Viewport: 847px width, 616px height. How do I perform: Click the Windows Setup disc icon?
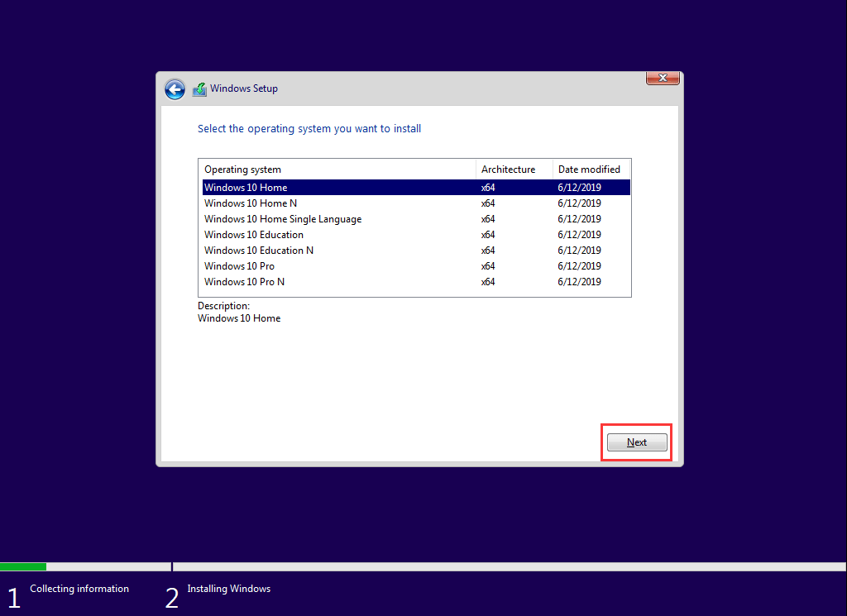coord(199,89)
